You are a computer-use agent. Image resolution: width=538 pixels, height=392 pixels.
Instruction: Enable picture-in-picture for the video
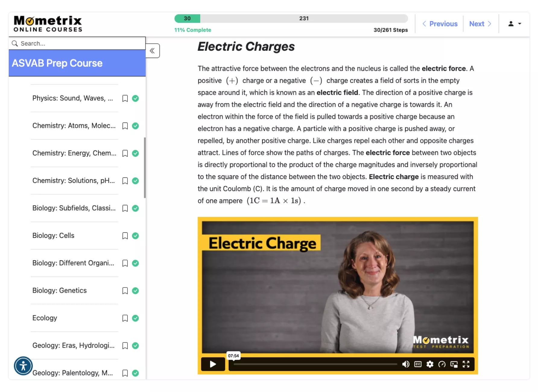click(454, 364)
